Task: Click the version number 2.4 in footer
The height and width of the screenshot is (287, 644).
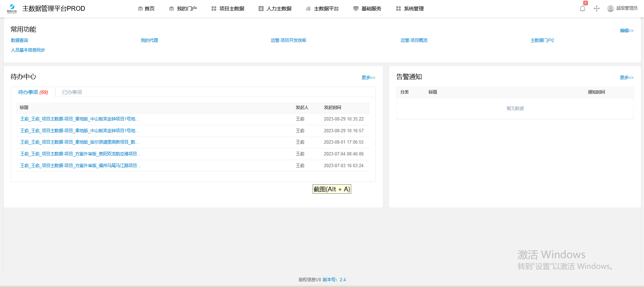Action: (342, 280)
